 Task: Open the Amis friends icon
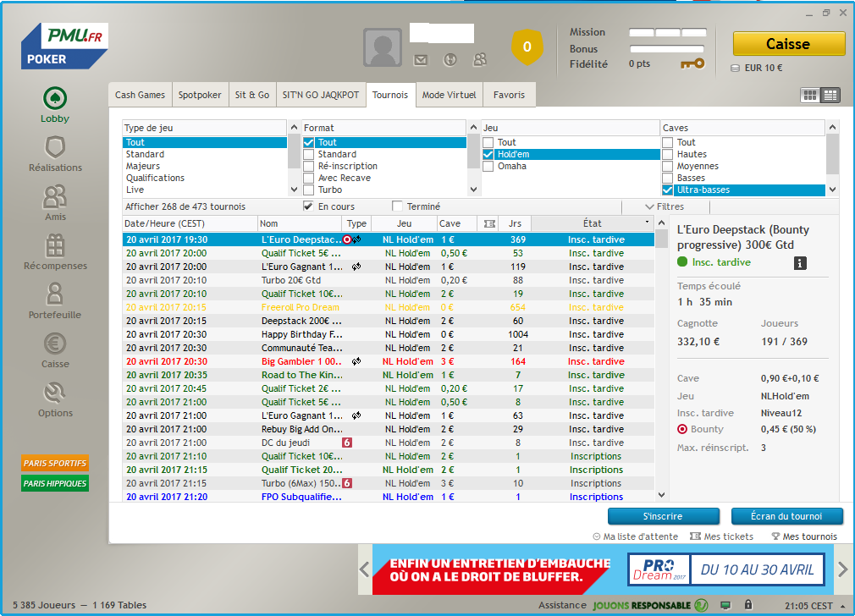click(55, 197)
